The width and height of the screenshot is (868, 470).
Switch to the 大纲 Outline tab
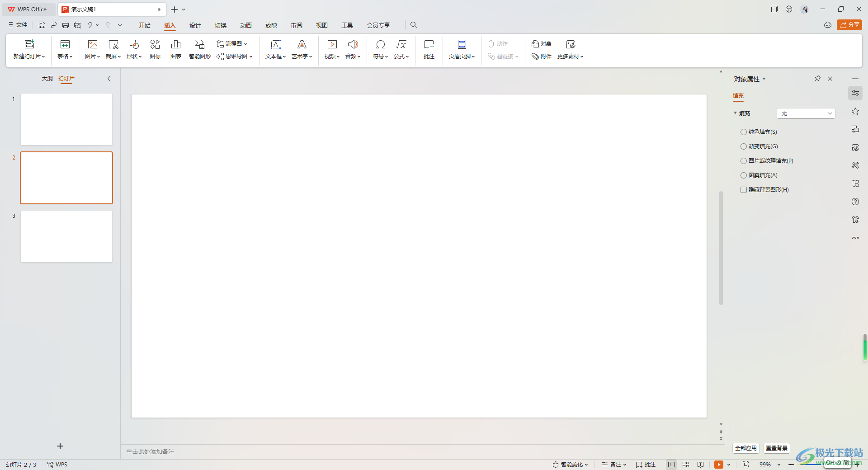coord(47,79)
